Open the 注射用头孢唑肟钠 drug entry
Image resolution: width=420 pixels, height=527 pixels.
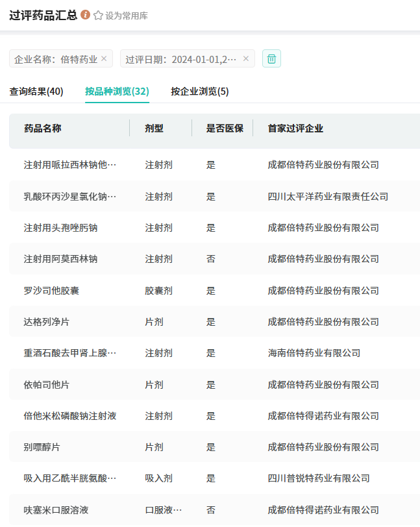click(61, 228)
